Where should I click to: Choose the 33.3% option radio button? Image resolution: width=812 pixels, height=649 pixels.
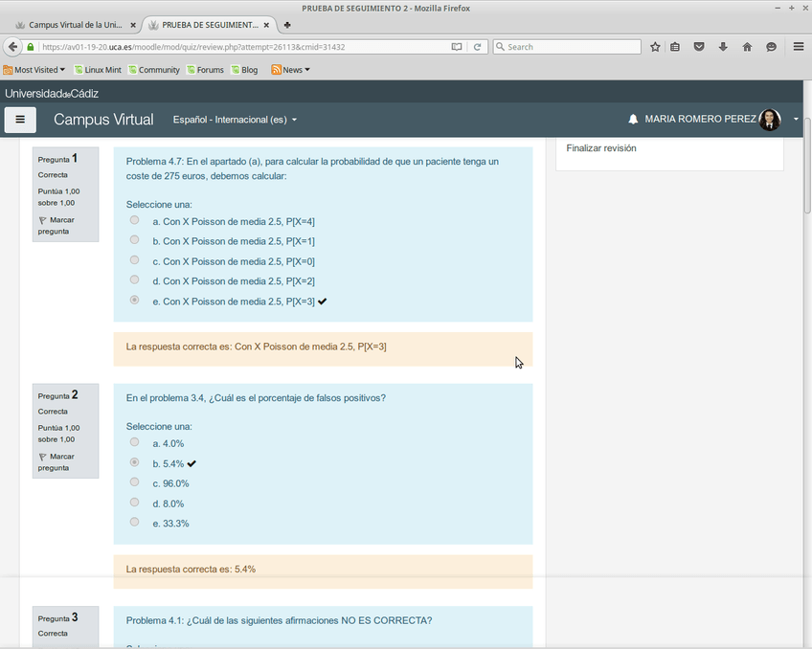[x=134, y=523]
